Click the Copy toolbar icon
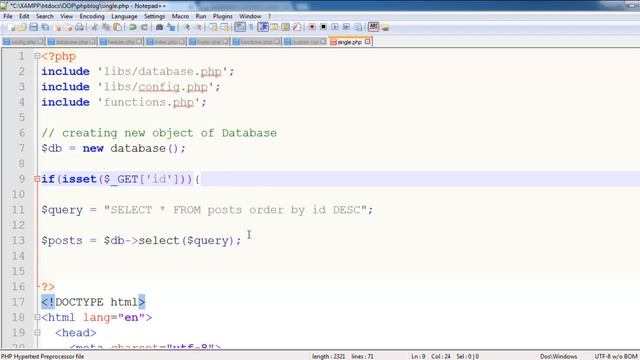 tap(106, 27)
